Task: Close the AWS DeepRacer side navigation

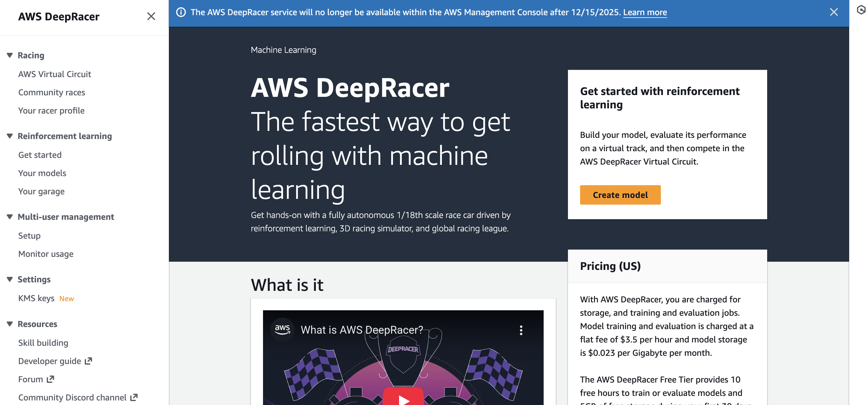Action: click(151, 16)
